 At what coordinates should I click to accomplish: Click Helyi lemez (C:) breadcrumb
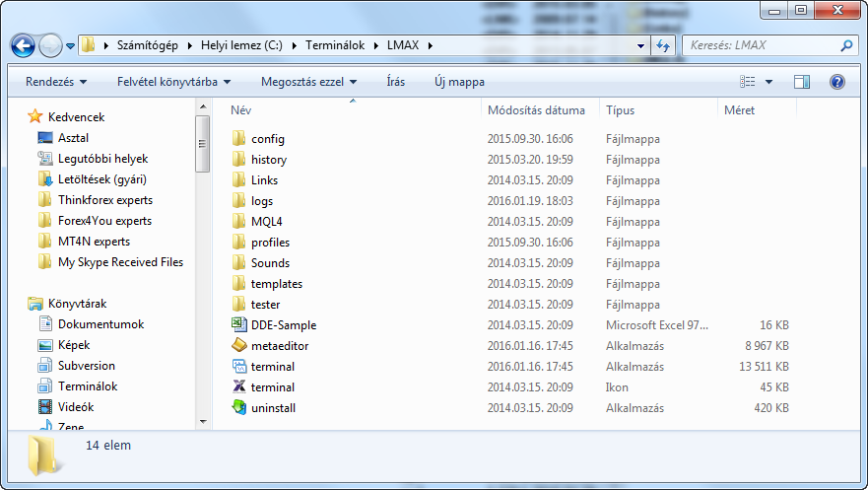coord(241,45)
